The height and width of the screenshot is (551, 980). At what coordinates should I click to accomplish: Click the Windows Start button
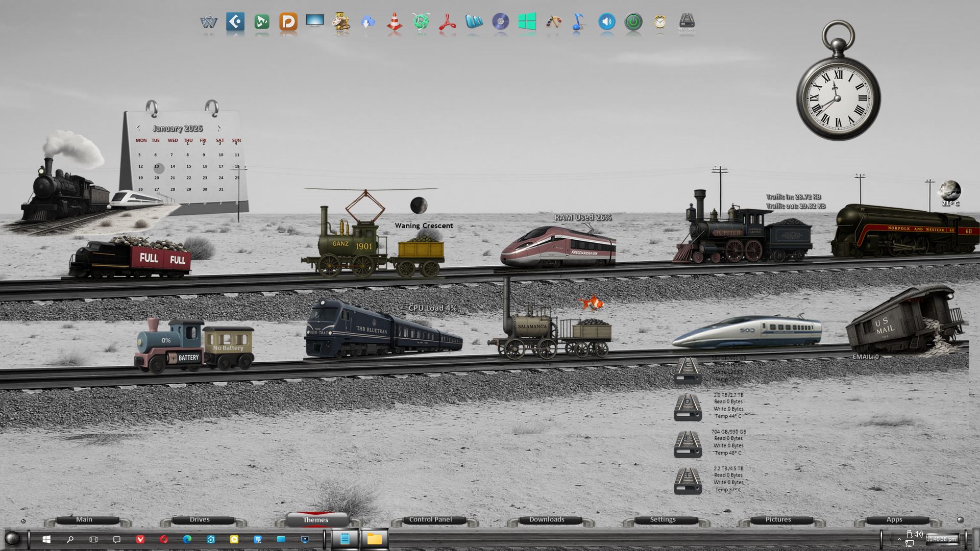tap(46, 539)
